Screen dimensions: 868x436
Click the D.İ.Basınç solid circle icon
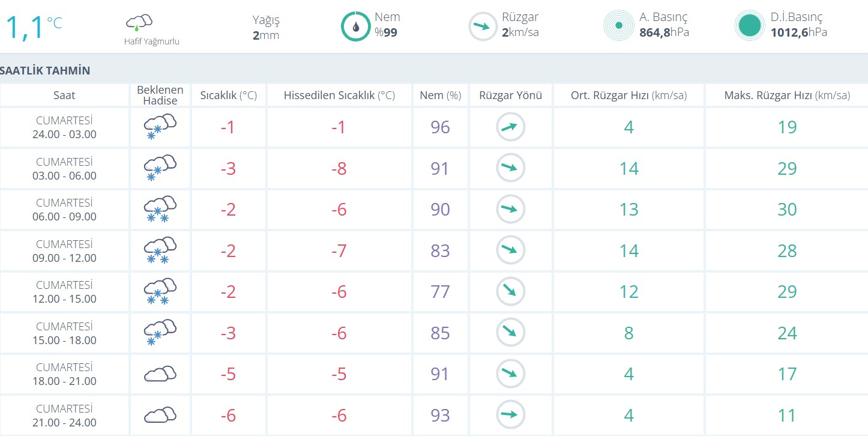[749, 26]
